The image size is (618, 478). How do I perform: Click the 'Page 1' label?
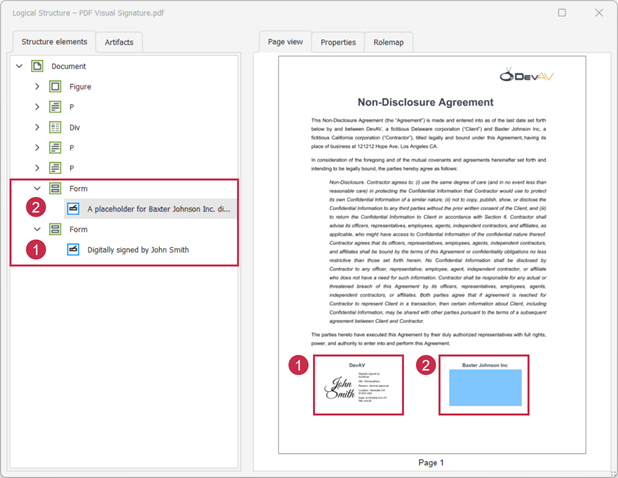pos(431,462)
